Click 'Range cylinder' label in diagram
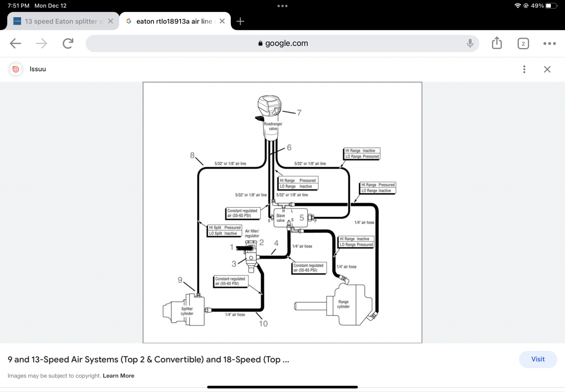This screenshot has width=565, height=392. click(343, 304)
